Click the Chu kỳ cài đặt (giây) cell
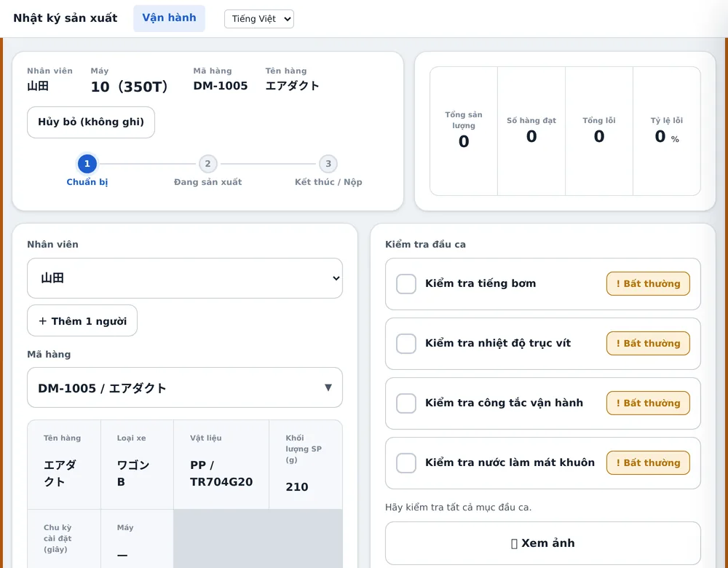The image size is (728, 568). 64,539
